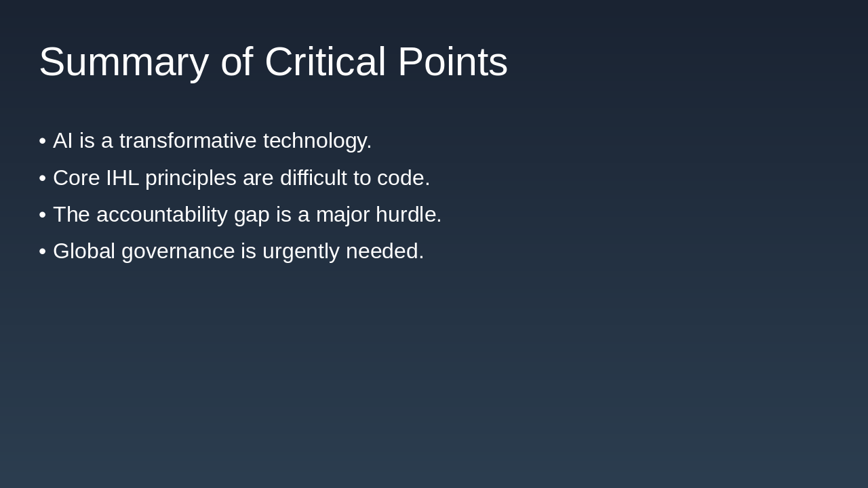The width and height of the screenshot is (868, 488).
Task: Click the word 'Critical' in the title
Action: 324,62
